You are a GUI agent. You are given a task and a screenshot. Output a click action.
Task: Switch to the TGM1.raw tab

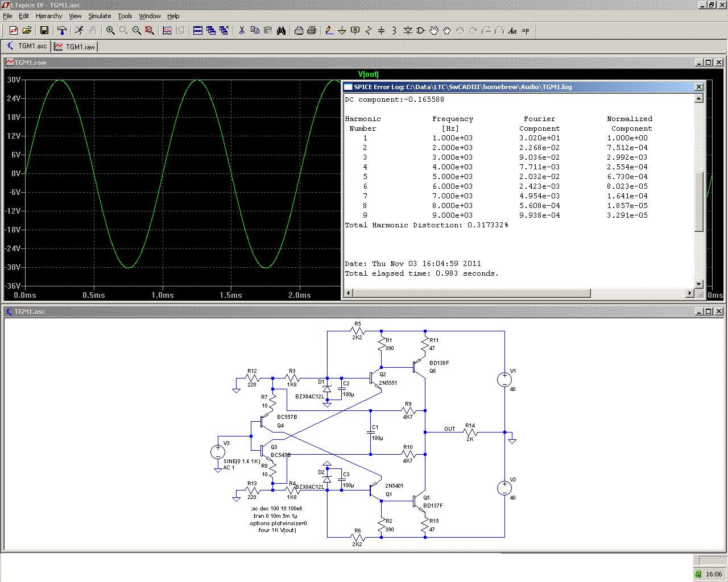(x=75, y=47)
